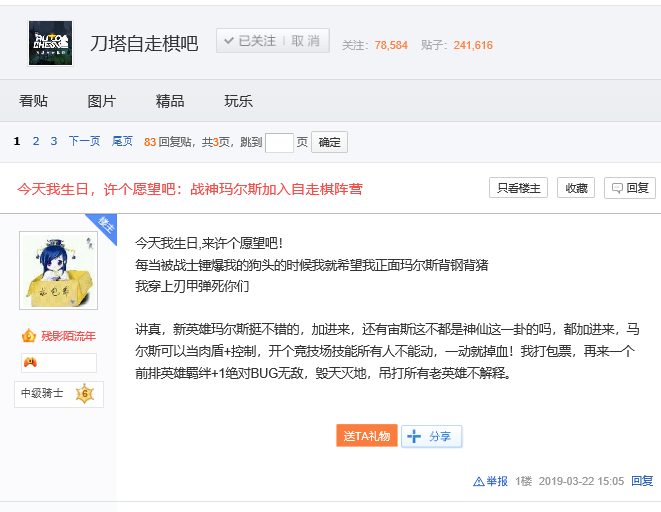Click the page number jump input field

click(279, 142)
